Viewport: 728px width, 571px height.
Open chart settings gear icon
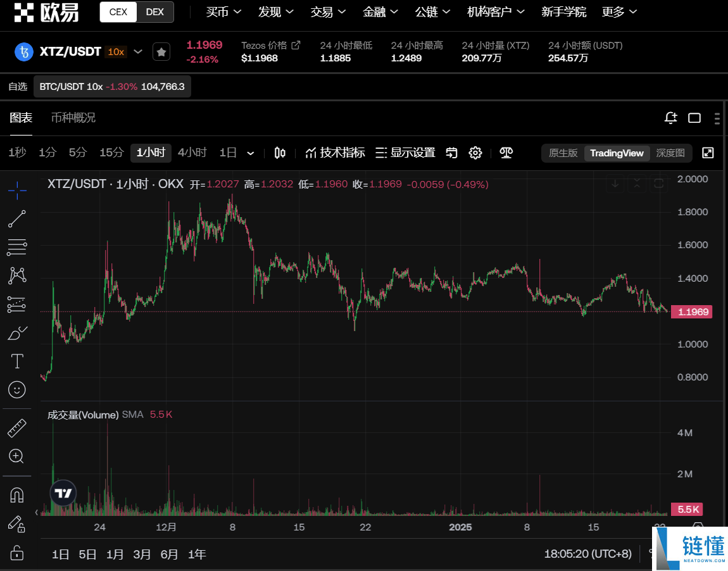click(x=475, y=153)
